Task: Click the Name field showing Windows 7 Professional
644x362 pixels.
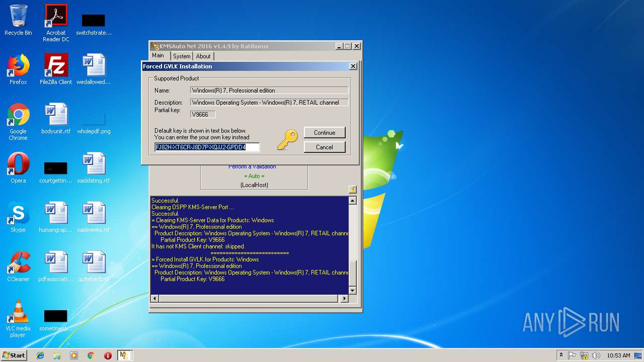Action: 269,90
